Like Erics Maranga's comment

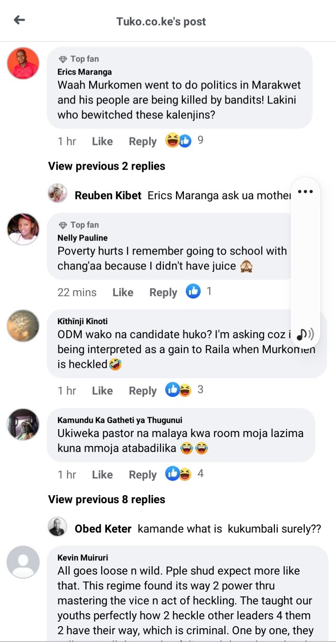[102, 141]
